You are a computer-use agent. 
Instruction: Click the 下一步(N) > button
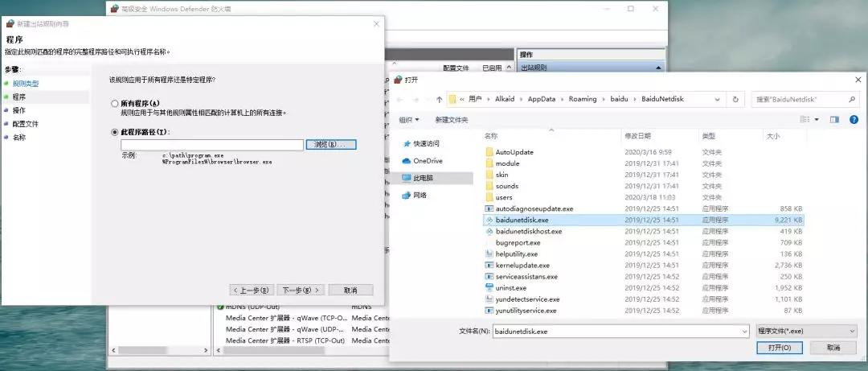(x=301, y=290)
